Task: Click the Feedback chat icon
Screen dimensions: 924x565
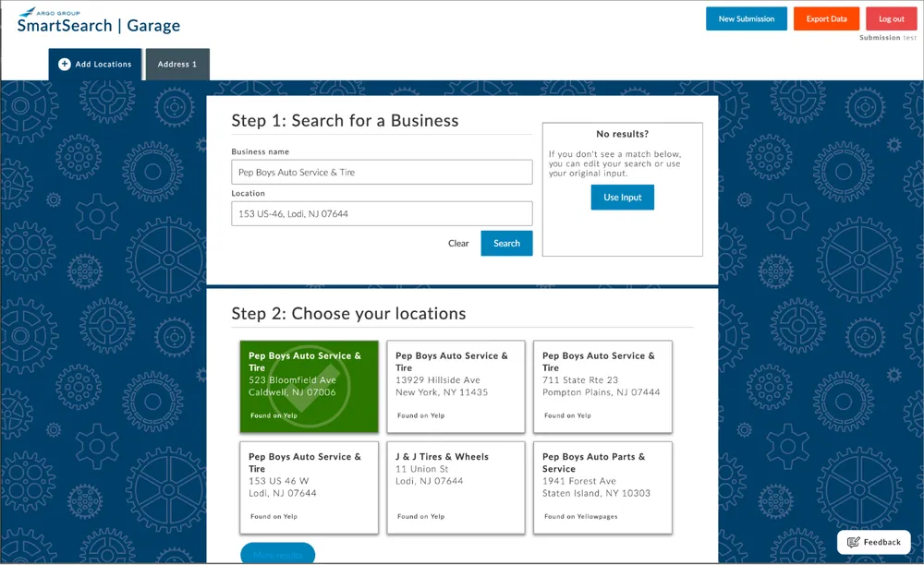Action: pyautogui.click(x=853, y=542)
